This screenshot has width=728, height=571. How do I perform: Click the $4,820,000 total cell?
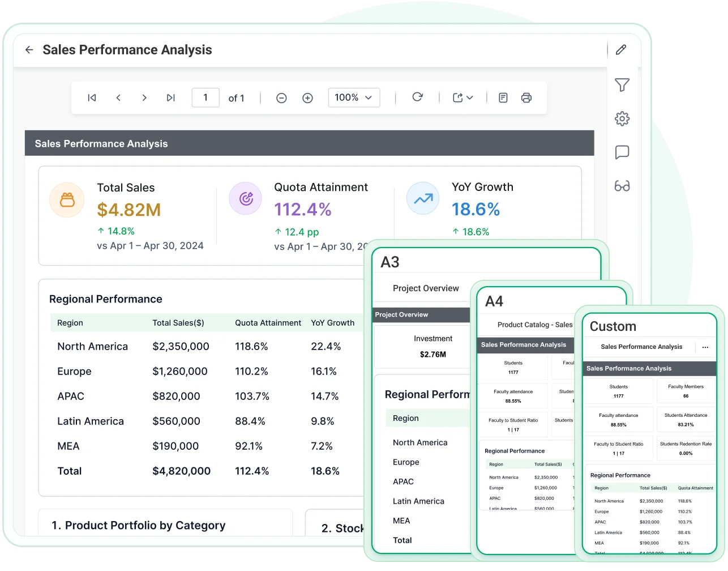click(182, 471)
